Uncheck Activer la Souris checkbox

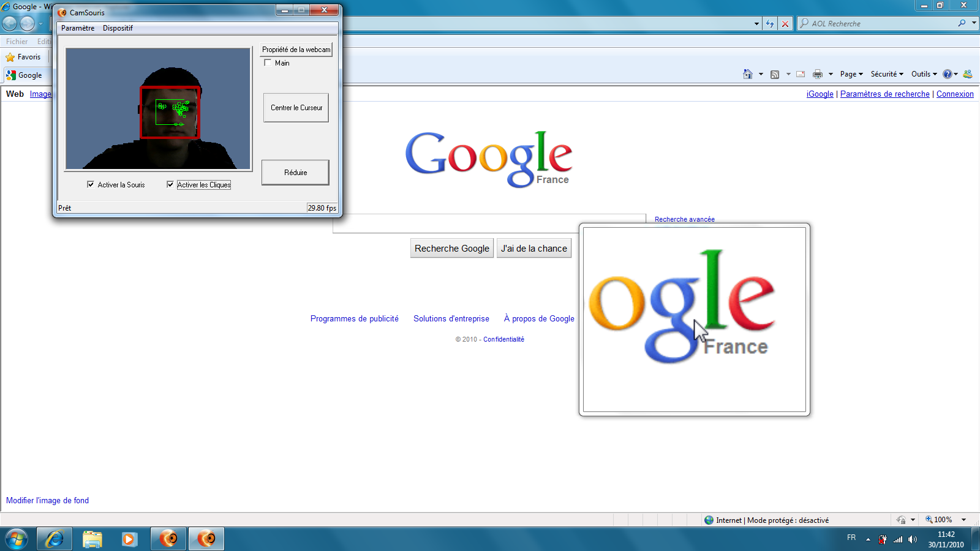(91, 184)
